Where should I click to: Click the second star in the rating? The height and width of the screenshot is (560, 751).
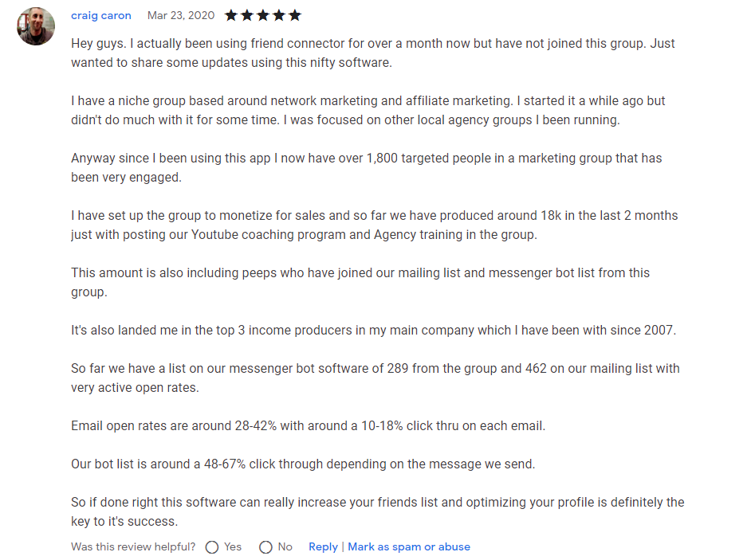247,15
